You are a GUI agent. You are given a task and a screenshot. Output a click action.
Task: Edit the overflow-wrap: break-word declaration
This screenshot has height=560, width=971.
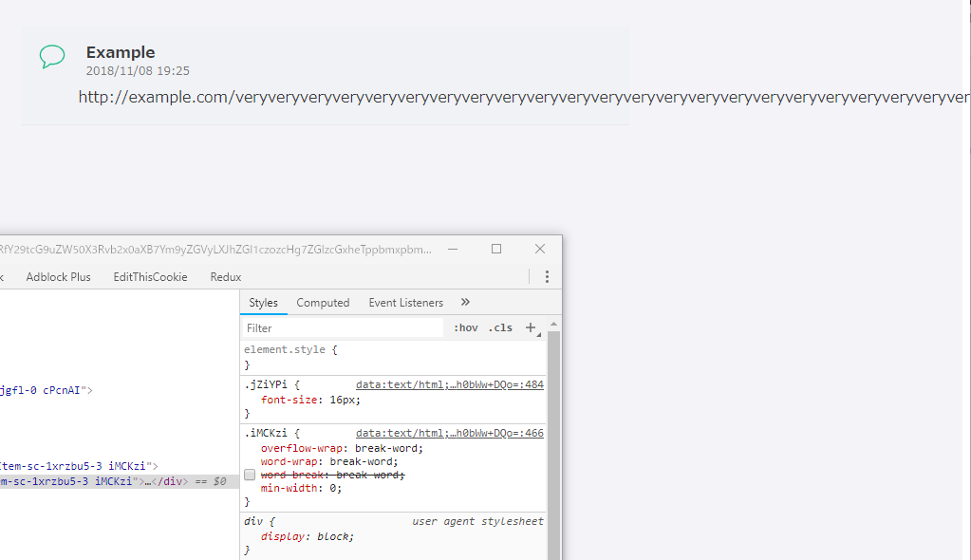click(x=342, y=448)
